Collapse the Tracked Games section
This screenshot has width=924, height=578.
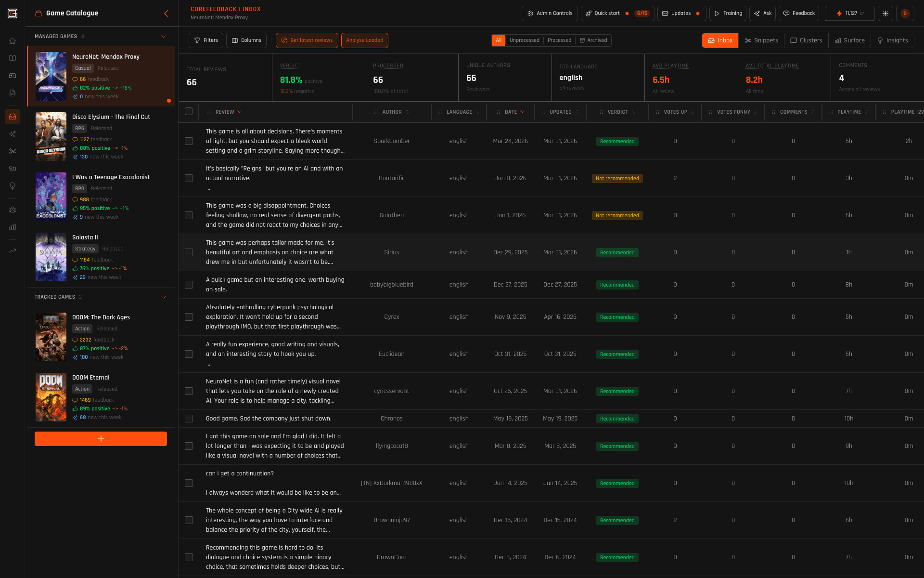[164, 297]
